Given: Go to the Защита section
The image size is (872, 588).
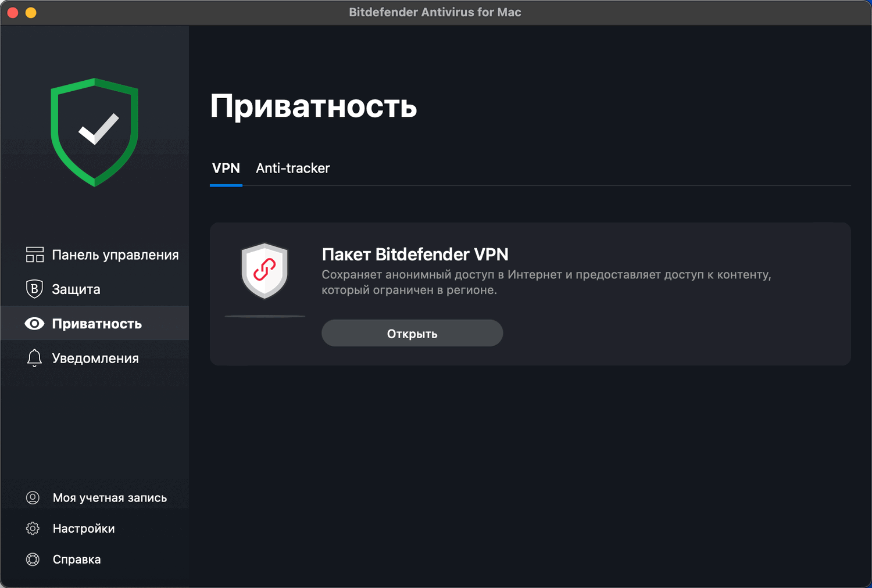Looking at the screenshot, I should (95, 289).
